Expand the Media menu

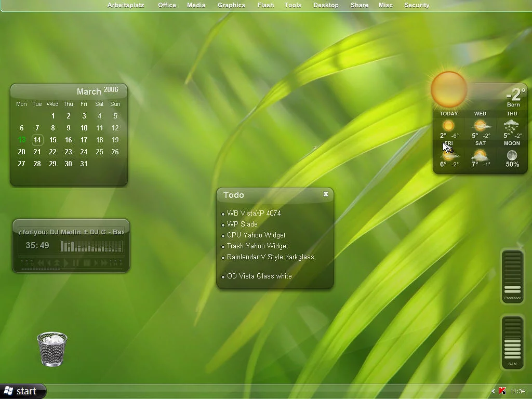pos(196,5)
